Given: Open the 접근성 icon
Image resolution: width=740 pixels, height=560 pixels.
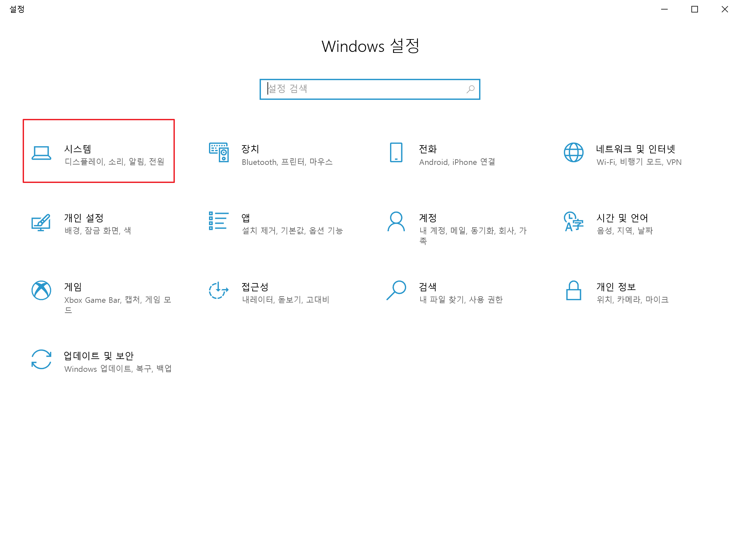Looking at the screenshot, I should pos(219,290).
